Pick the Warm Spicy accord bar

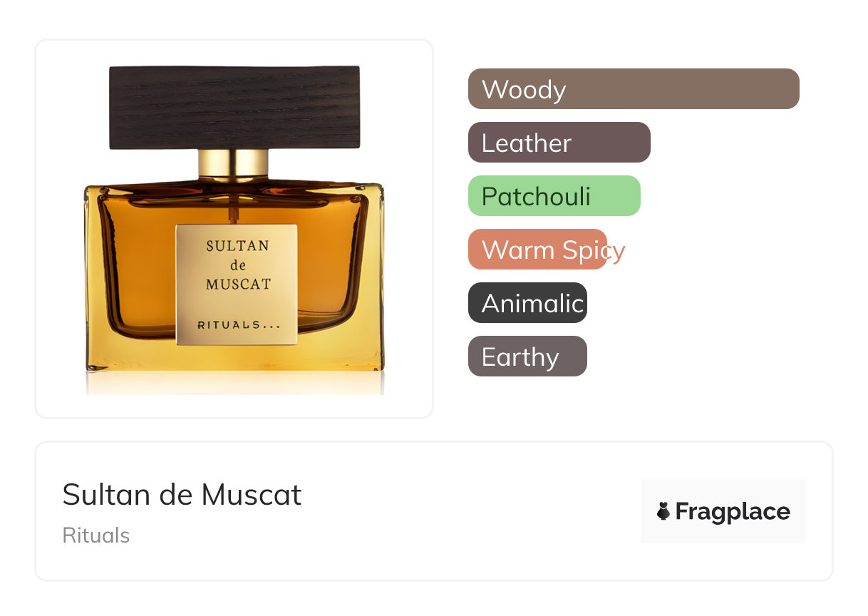[x=537, y=250]
